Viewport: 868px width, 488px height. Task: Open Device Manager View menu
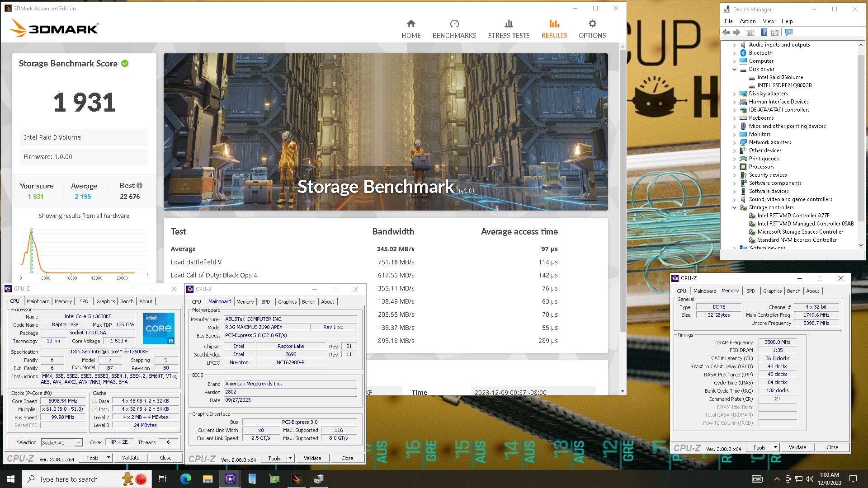click(769, 21)
